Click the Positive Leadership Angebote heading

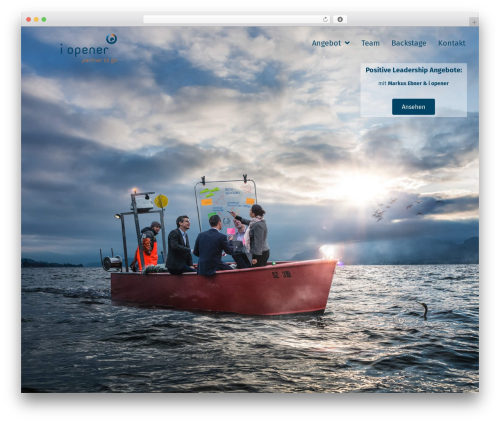pos(414,70)
